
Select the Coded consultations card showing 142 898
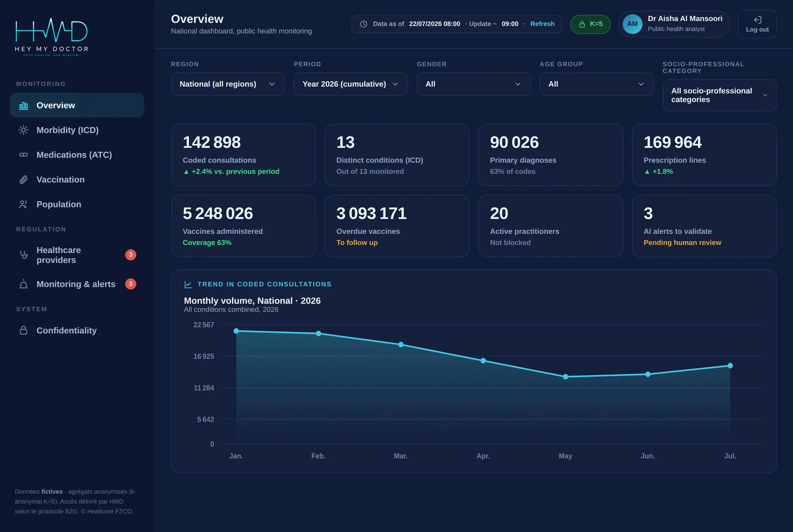pos(243,155)
